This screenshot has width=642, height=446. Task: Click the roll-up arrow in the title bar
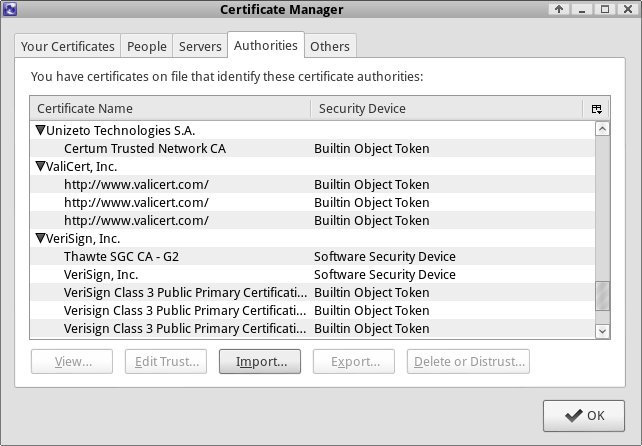(559, 9)
